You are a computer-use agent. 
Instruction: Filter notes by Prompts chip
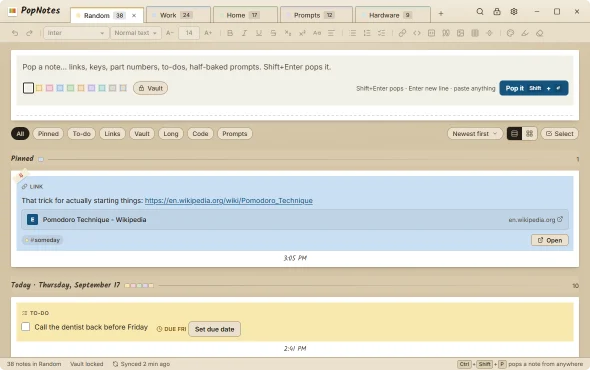click(234, 134)
